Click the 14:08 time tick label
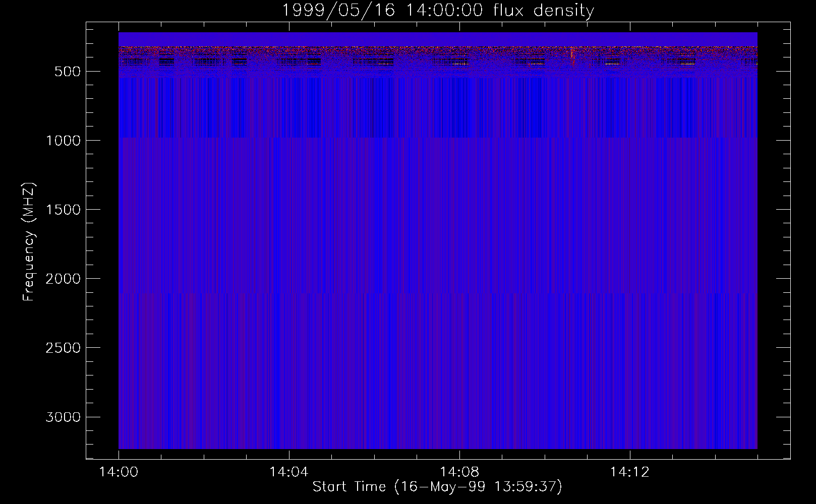Screen dimensions: 816x504 (459, 472)
